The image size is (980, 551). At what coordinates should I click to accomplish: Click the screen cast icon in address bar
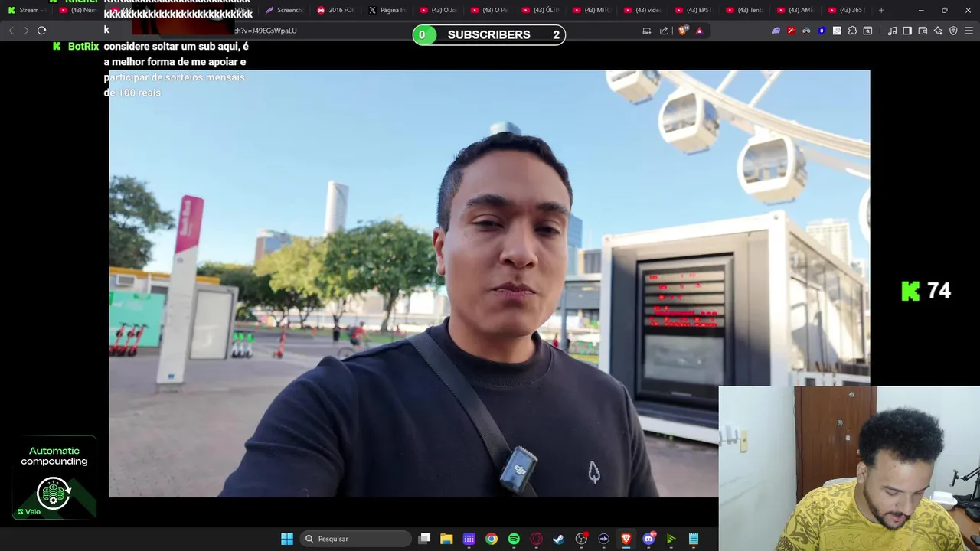[x=647, y=31]
